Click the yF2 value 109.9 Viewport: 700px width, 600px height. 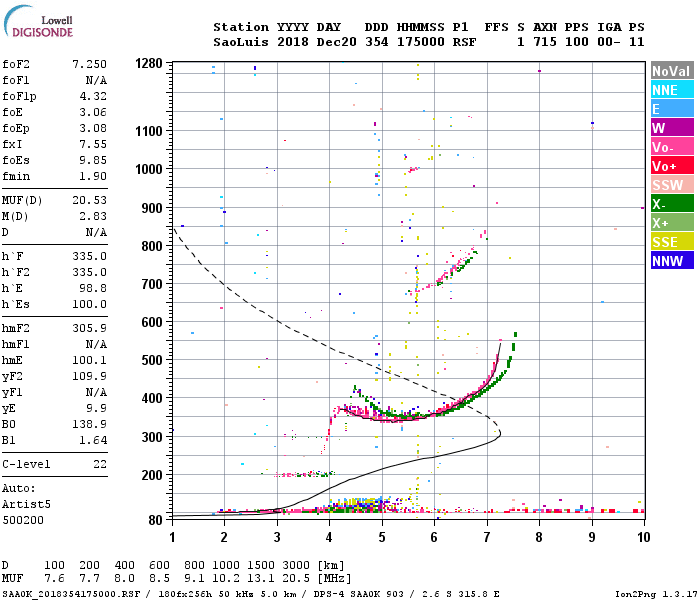(89, 376)
